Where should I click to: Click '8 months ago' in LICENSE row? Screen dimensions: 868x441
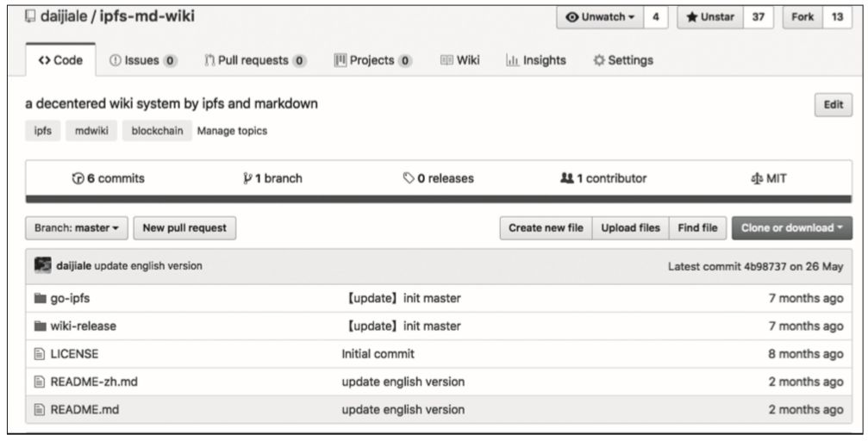pos(805,355)
